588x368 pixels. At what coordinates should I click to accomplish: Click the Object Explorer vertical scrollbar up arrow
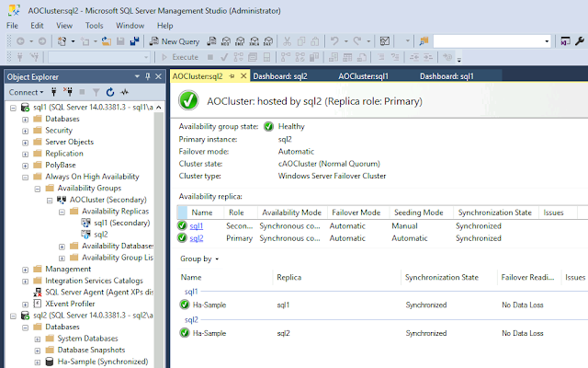159,108
